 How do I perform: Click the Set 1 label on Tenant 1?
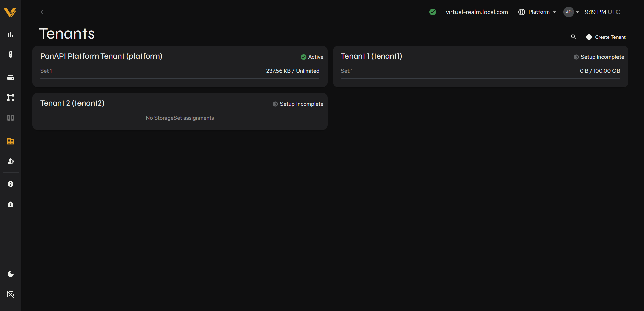click(x=347, y=71)
